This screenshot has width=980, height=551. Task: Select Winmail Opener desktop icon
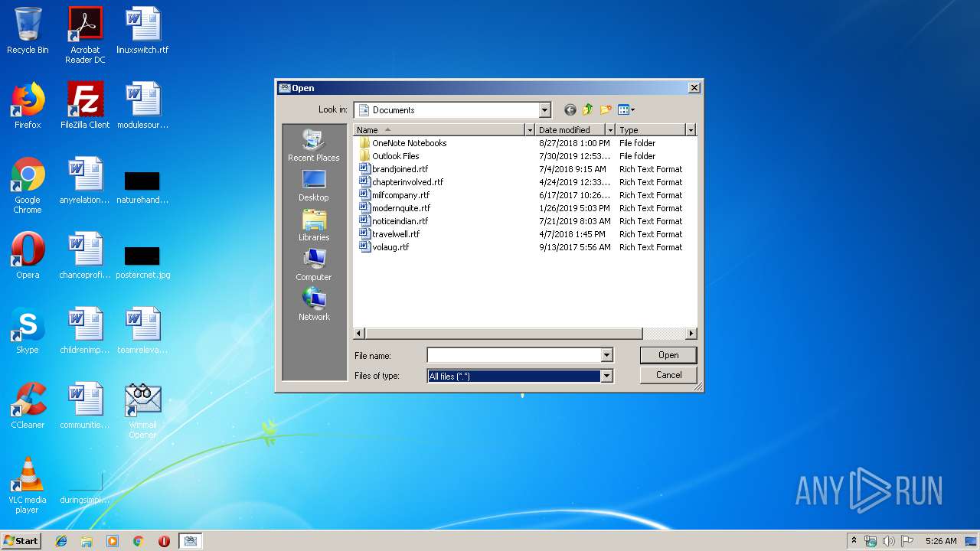[142, 411]
